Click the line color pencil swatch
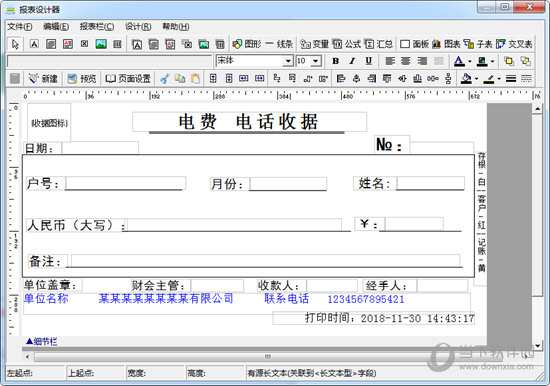 (x=489, y=79)
